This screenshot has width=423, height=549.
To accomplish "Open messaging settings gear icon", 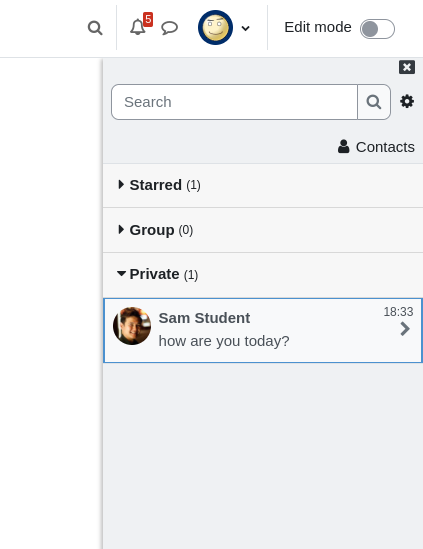I will (x=407, y=101).
